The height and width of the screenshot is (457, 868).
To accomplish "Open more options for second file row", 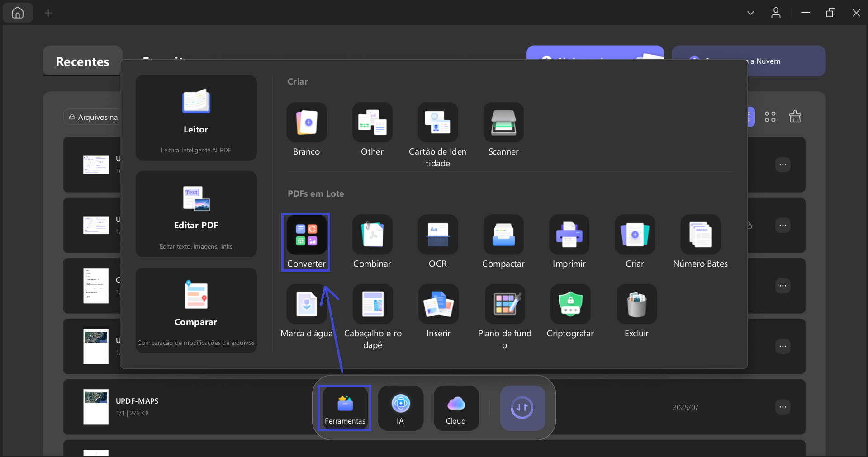I will (783, 225).
